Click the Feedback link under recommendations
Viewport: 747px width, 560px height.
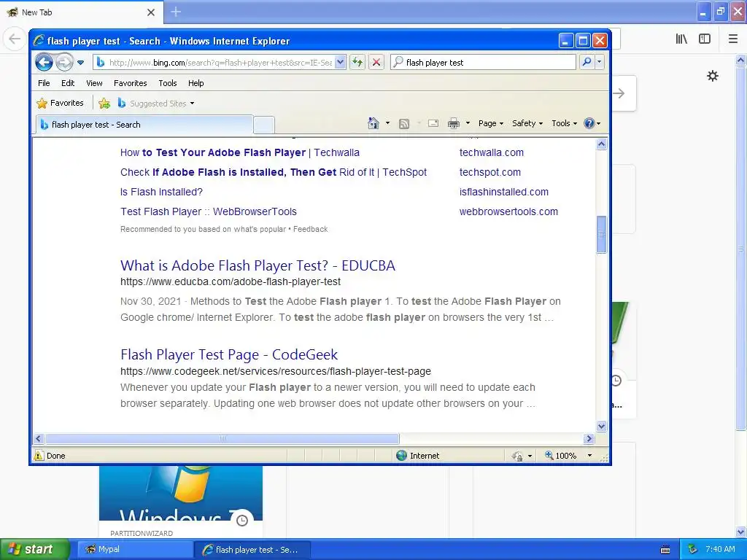point(310,229)
